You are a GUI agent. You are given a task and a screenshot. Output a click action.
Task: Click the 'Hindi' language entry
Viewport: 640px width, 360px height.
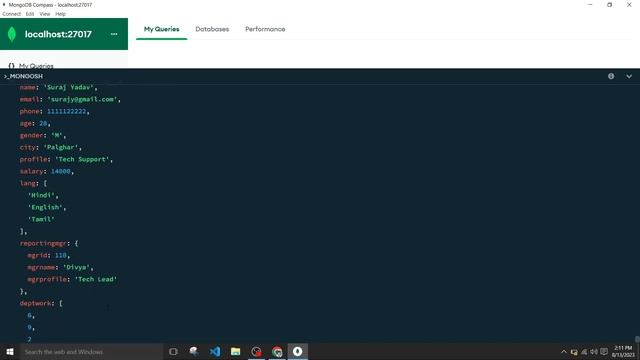[41, 195]
